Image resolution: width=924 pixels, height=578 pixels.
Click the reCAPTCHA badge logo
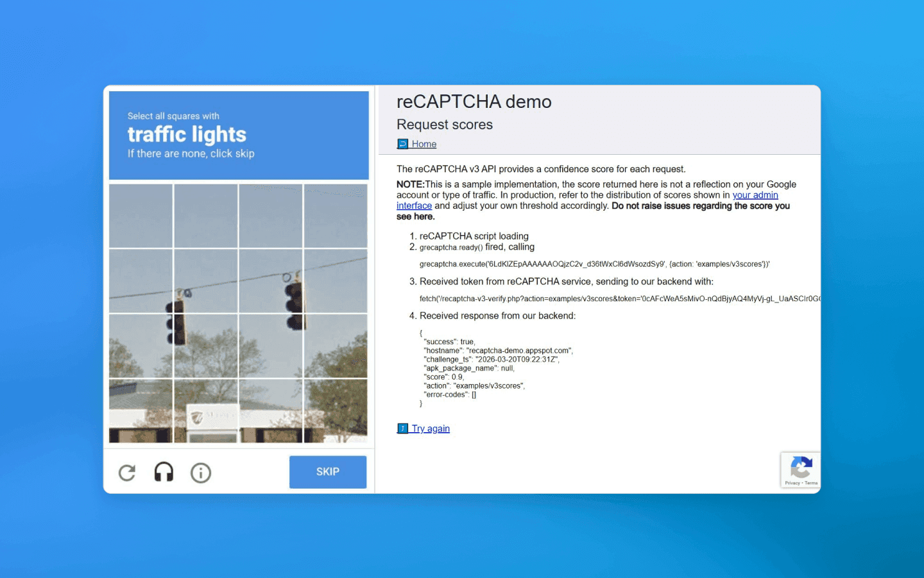(801, 467)
